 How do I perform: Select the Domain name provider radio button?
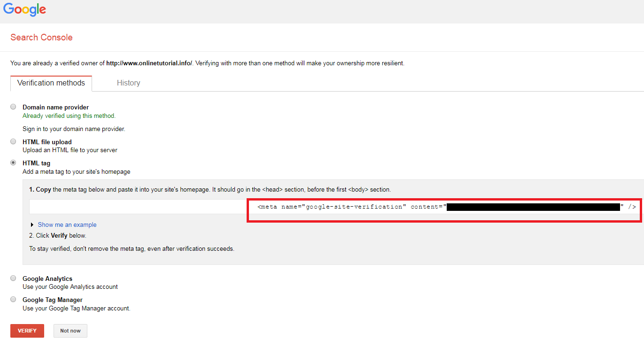point(13,107)
